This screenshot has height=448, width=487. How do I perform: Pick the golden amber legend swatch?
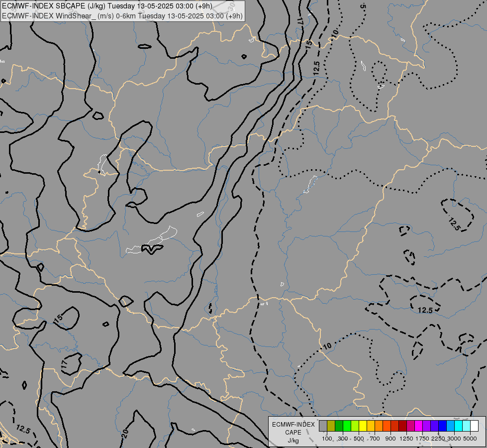click(371, 426)
